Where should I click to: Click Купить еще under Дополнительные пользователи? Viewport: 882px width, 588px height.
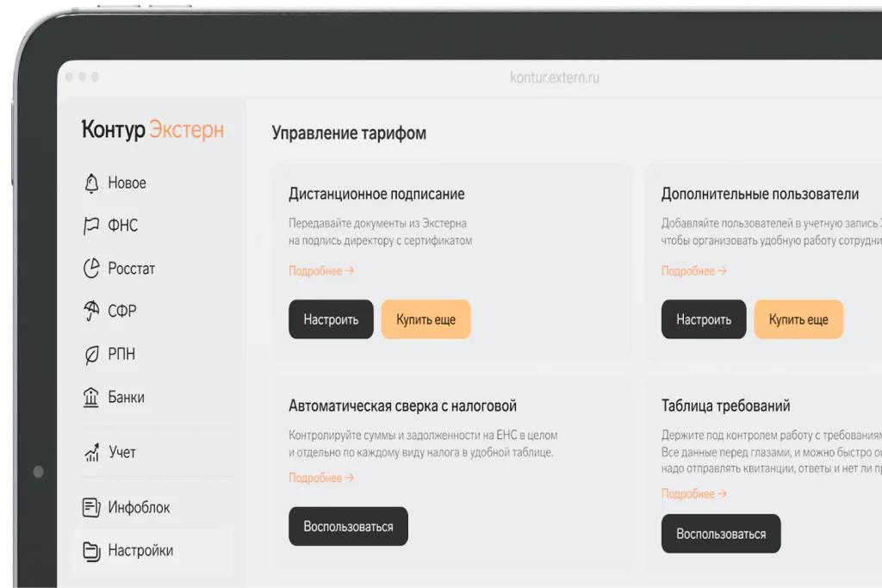pyautogui.click(x=798, y=319)
